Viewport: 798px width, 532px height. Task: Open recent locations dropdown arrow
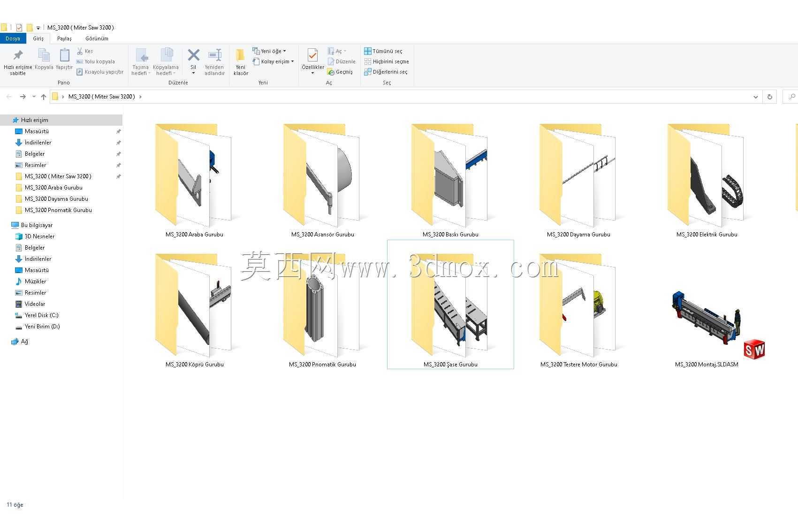(x=34, y=97)
